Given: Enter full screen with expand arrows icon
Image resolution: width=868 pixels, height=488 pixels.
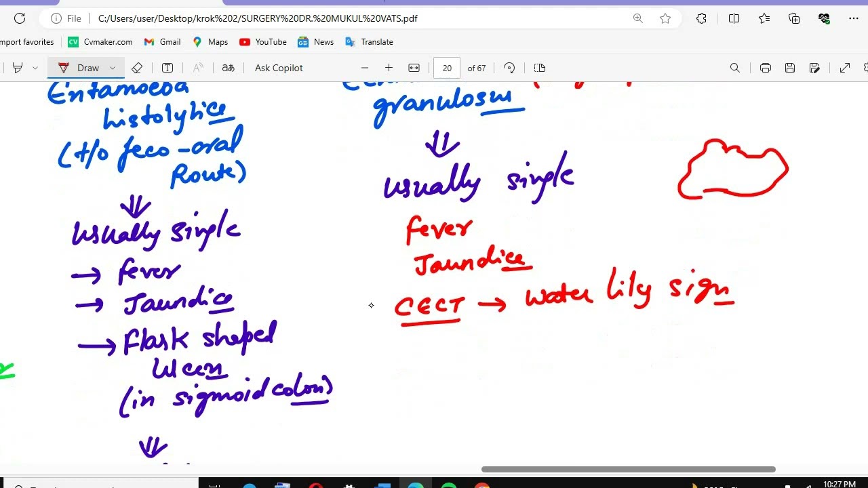Looking at the screenshot, I should (845, 68).
